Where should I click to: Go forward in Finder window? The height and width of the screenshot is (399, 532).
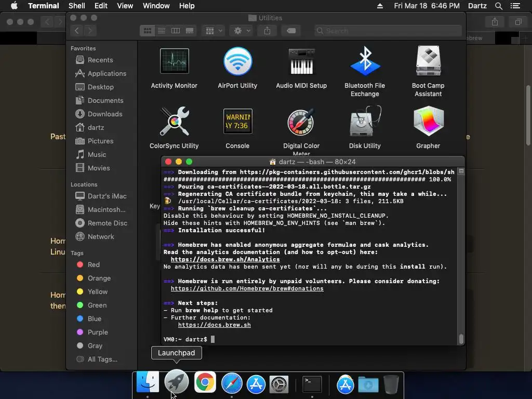click(90, 31)
